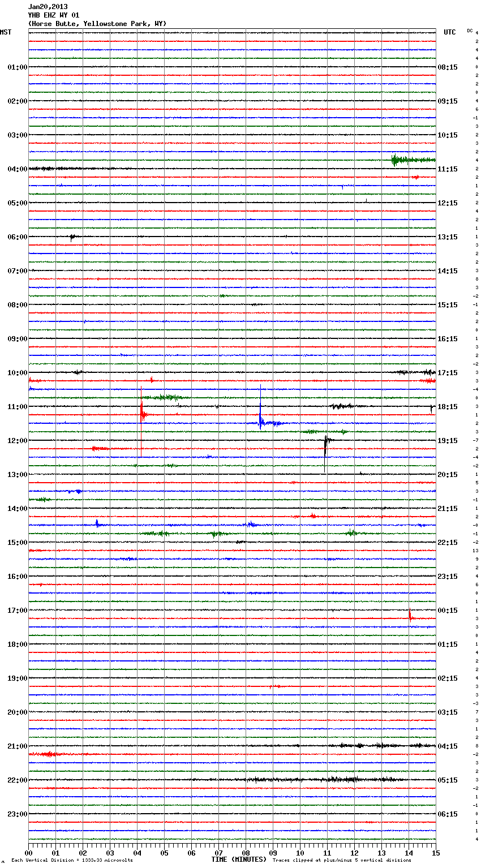The width and height of the screenshot is (481, 868).
Task: Click the large red spike below 11:00
Action: [x=141, y=414]
